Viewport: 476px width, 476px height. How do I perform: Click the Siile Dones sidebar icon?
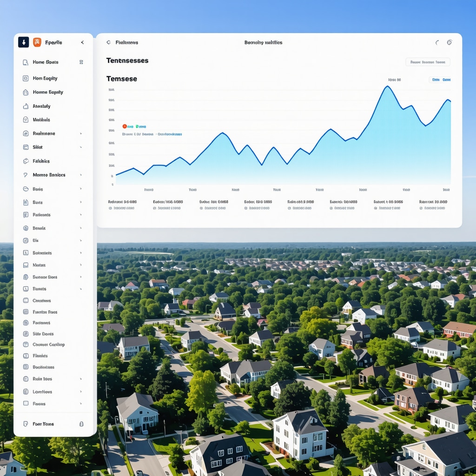pos(26,334)
